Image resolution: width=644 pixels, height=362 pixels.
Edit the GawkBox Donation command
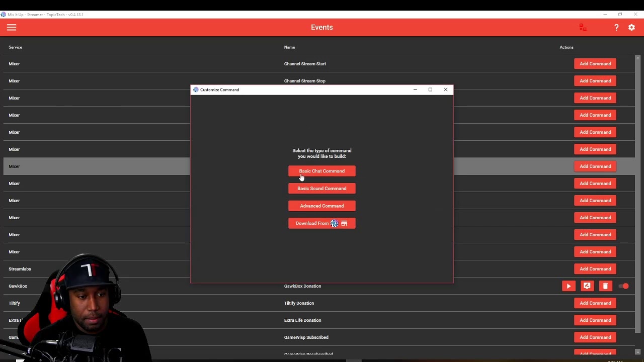tap(587, 286)
